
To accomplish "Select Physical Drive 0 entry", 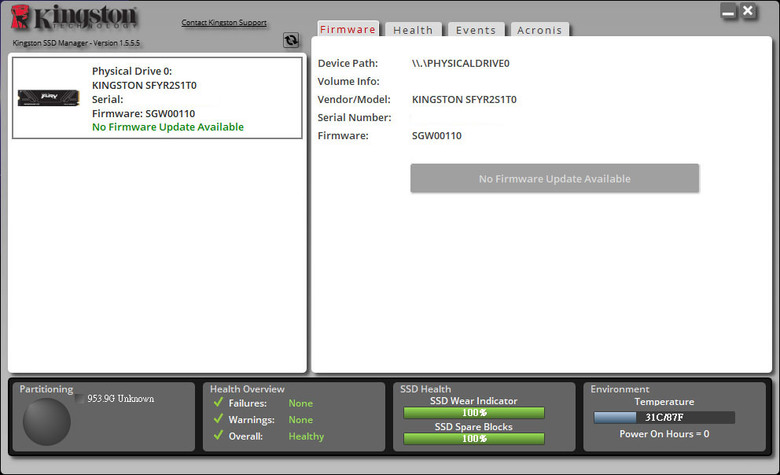I will (x=157, y=97).
